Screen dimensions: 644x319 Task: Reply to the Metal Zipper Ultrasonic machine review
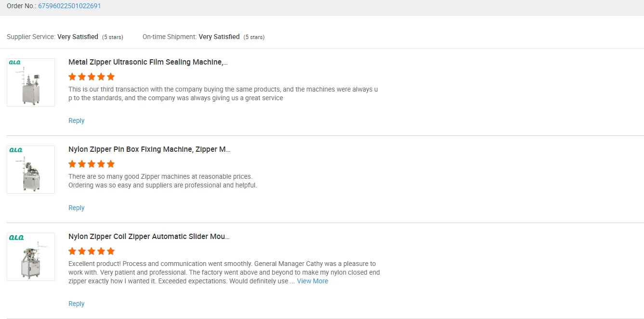point(76,120)
